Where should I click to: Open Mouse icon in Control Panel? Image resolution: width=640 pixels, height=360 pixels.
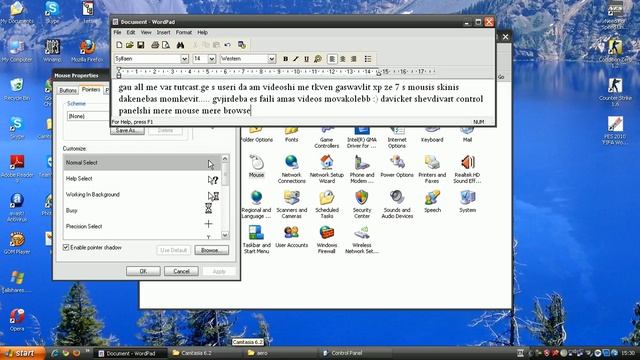point(256,166)
